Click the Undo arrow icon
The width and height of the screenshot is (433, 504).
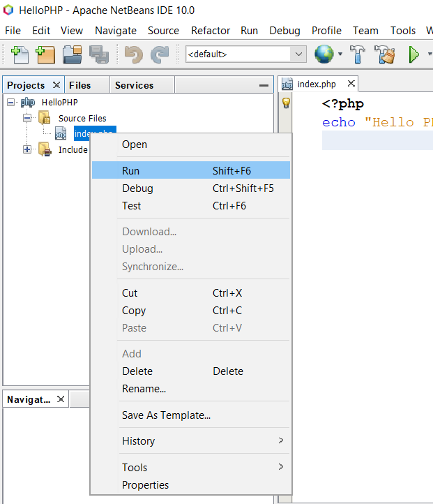pos(134,54)
